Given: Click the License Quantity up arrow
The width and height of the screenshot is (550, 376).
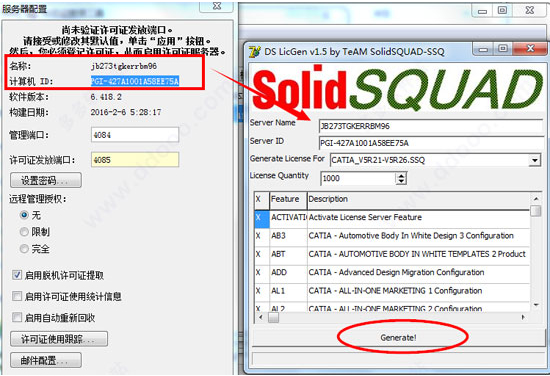Looking at the screenshot, I should 401,175.
